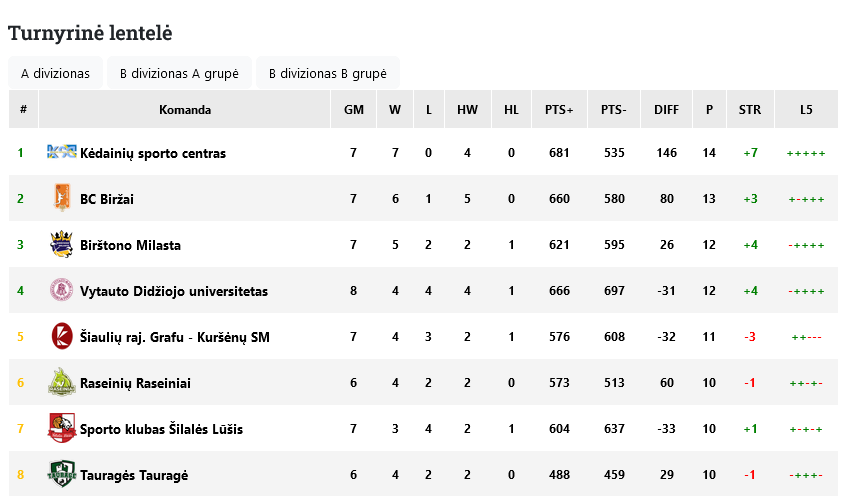The image size is (843, 496).
Task: Open the B divizionas A grupė tab
Action: click(179, 73)
